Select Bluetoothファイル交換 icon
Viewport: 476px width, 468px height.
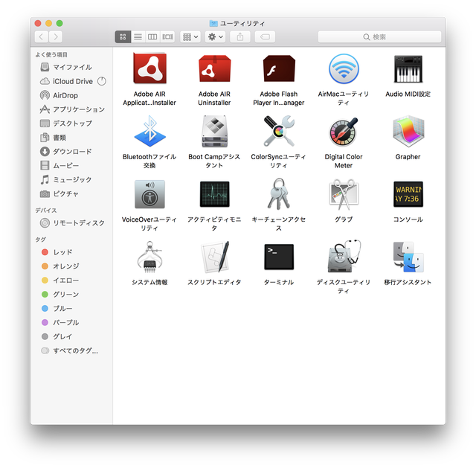tap(149, 131)
